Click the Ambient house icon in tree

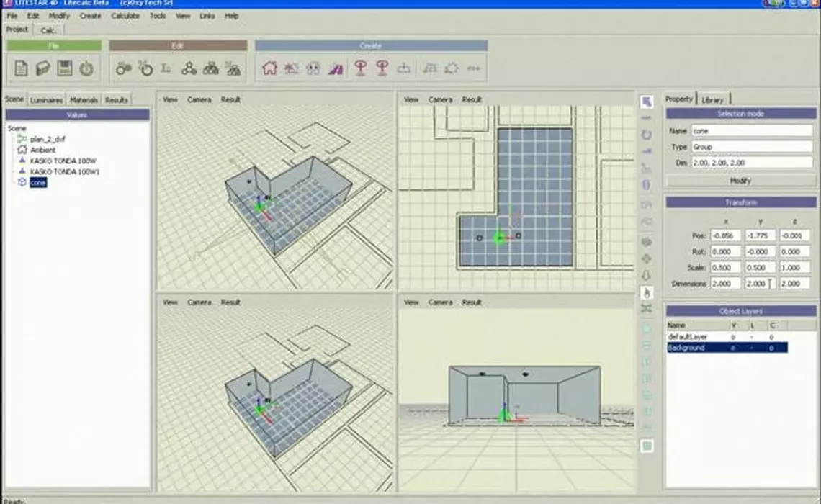(22, 150)
